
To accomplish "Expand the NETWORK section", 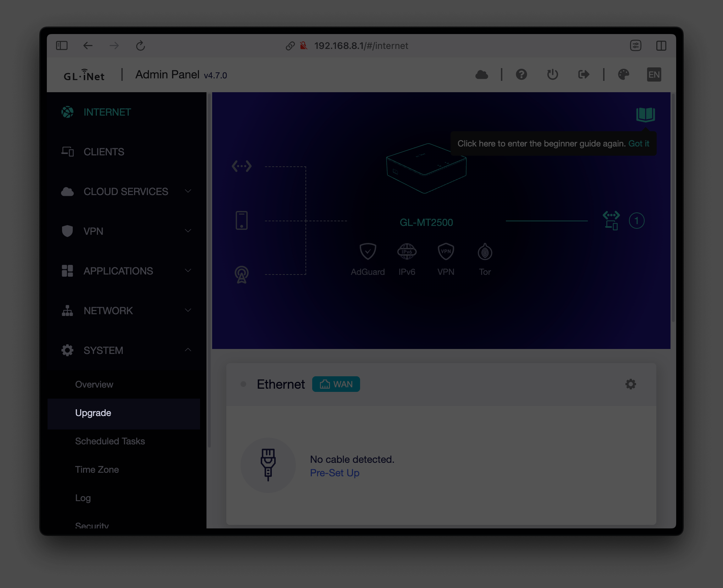I will click(x=188, y=310).
